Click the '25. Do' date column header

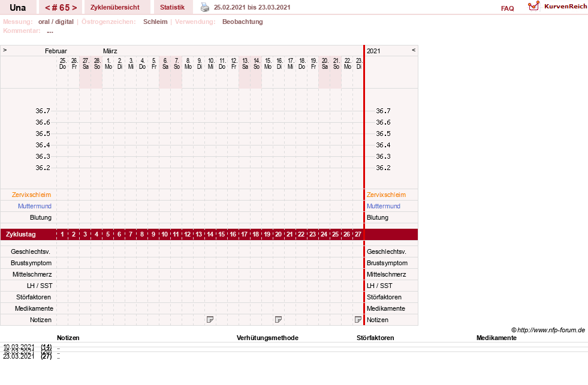click(x=62, y=63)
